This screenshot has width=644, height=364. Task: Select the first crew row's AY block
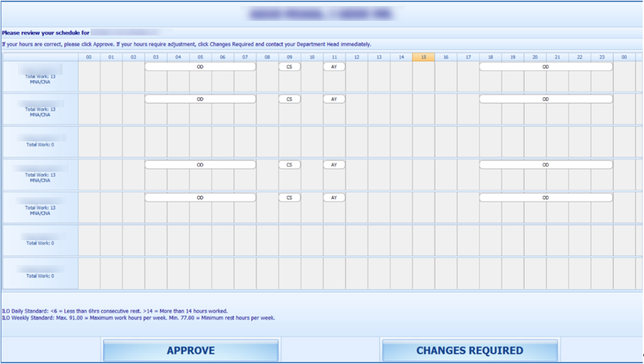coord(334,67)
